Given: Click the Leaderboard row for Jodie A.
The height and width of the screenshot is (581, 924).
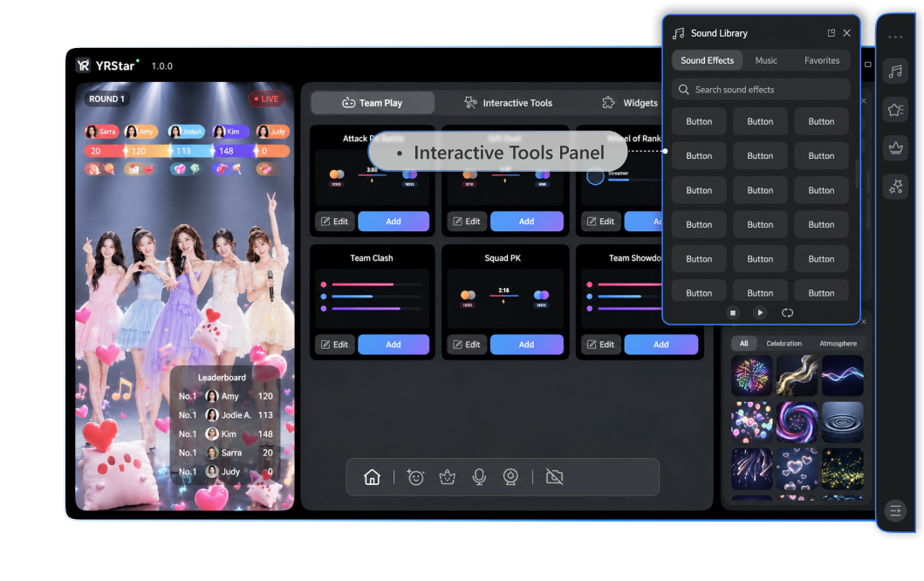Looking at the screenshot, I should click(x=226, y=415).
